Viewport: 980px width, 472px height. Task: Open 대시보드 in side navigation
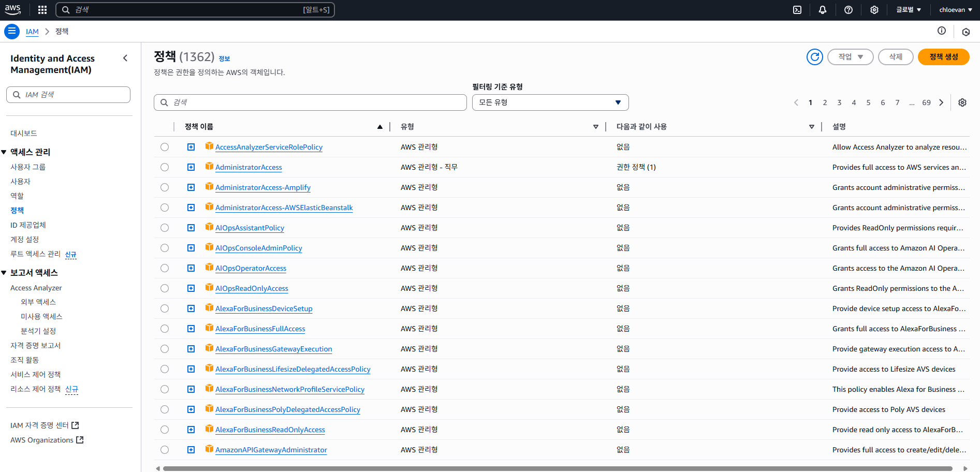pos(24,134)
